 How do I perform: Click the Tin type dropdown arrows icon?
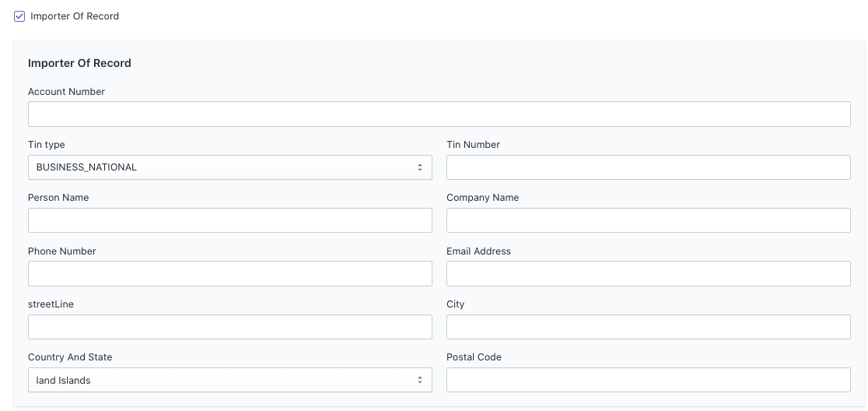[420, 167]
